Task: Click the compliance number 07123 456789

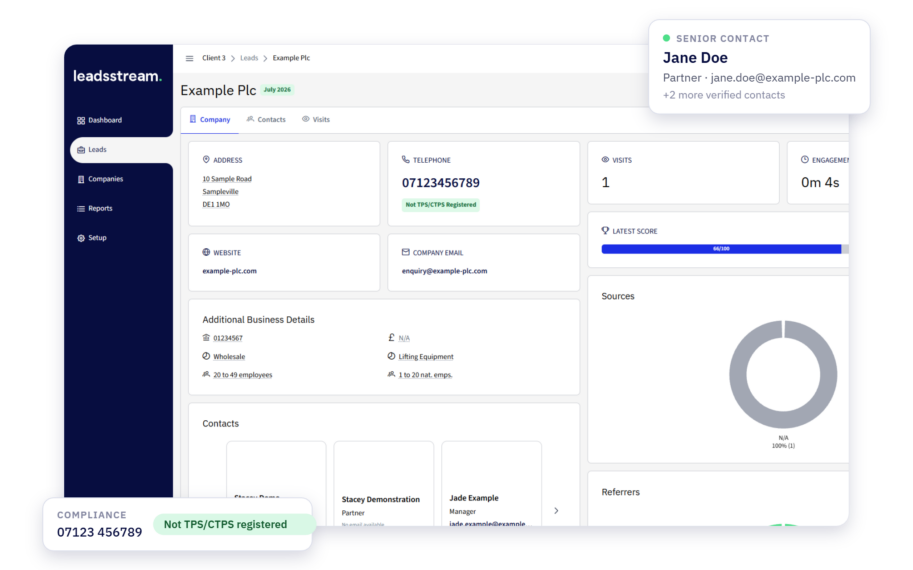Action: (x=100, y=532)
